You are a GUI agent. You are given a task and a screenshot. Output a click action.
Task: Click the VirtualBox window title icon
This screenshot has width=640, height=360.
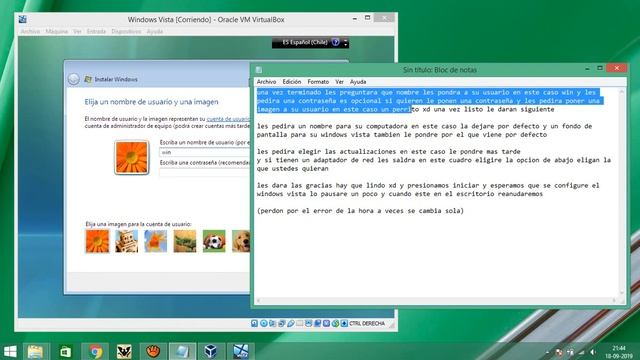tap(23, 19)
